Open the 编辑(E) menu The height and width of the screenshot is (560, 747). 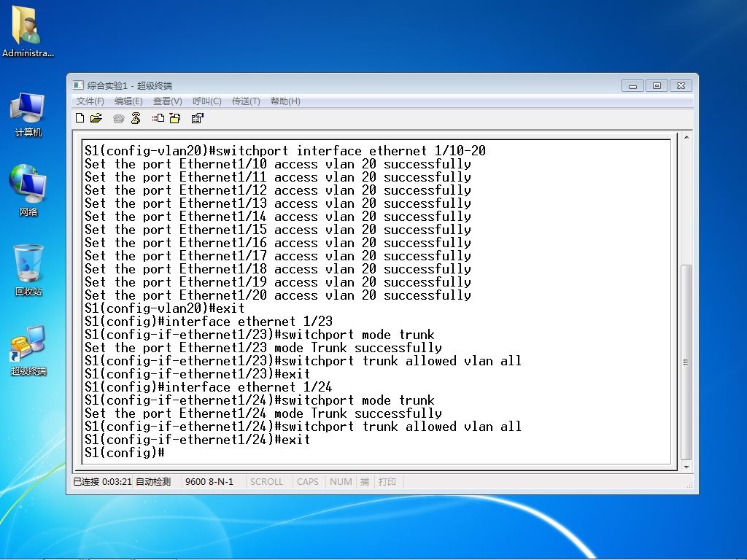[128, 101]
